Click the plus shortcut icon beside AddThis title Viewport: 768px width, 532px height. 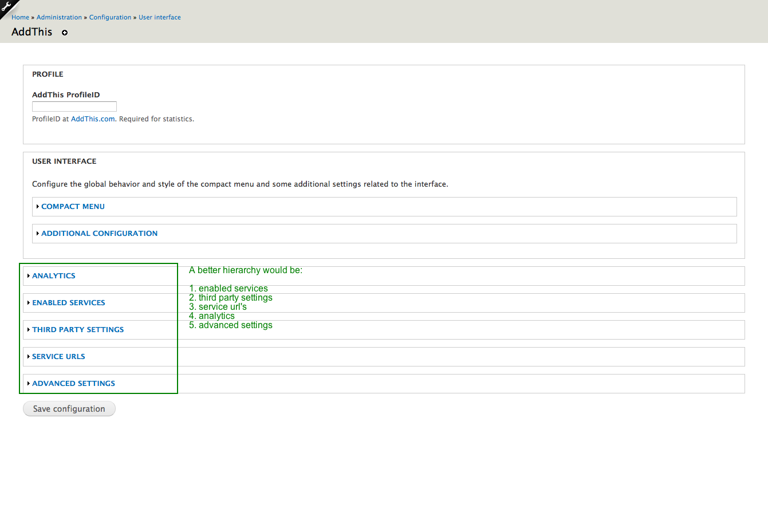click(x=65, y=33)
